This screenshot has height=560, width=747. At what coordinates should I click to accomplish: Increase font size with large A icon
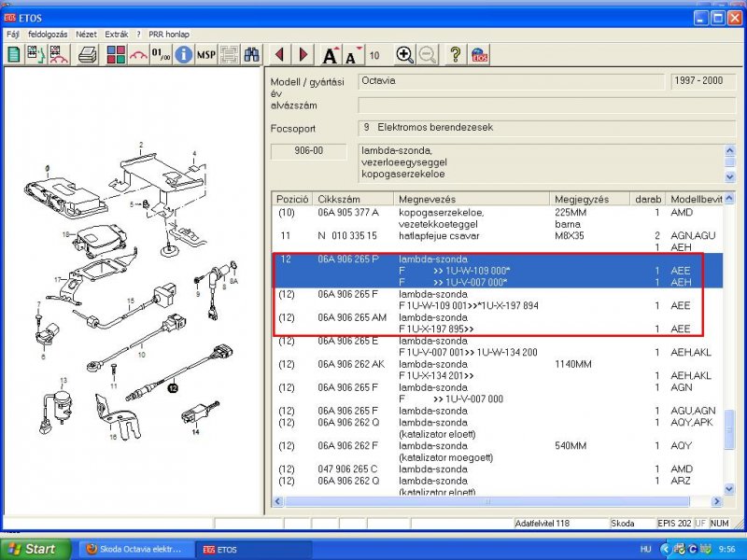pos(331,55)
